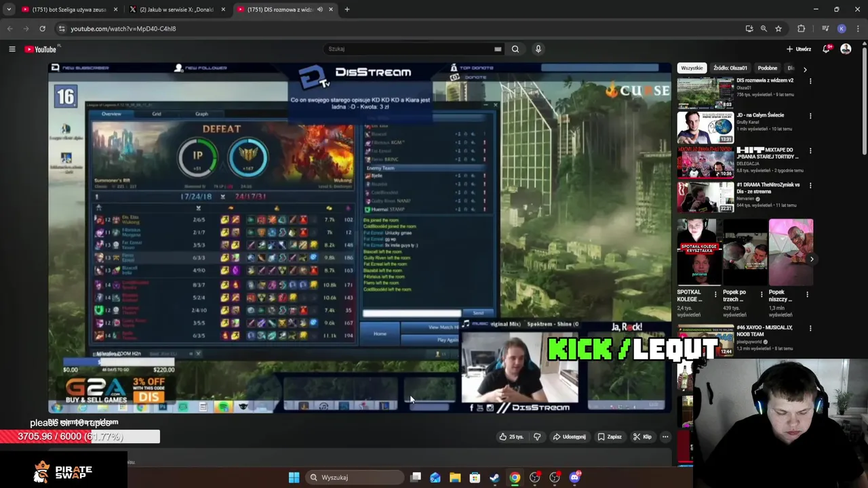Click the Utwórz create button
Screen dimensions: 868x488
point(798,49)
